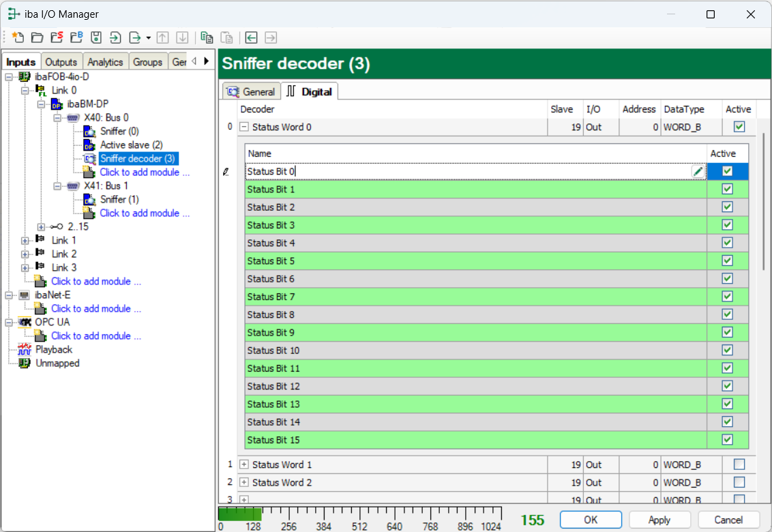Click the open folder toolbar icon

(x=37, y=38)
